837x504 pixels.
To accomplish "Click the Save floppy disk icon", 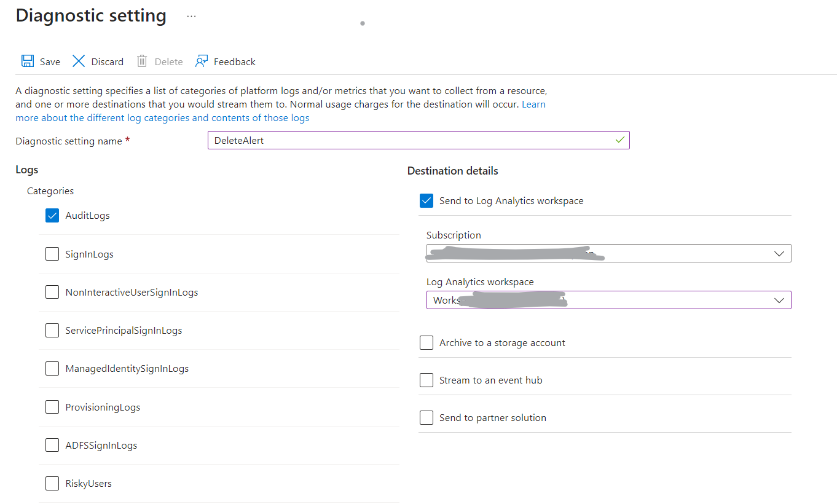I will point(28,61).
